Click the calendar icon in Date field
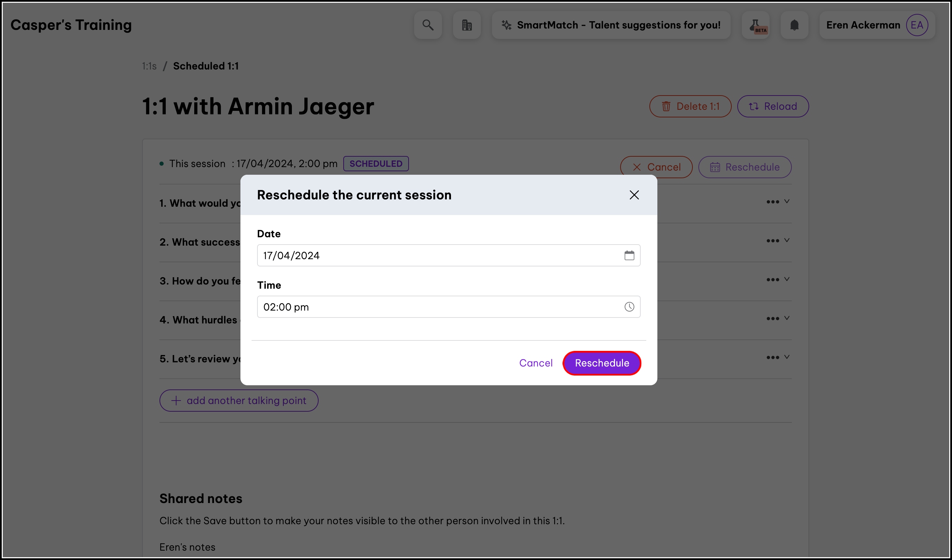This screenshot has width=952, height=560. click(x=629, y=255)
